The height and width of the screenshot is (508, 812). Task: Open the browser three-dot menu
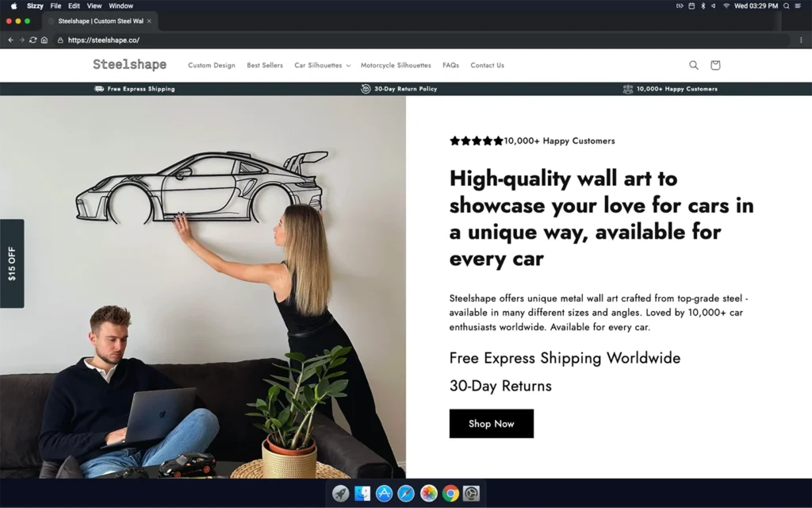click(x=800, y=40)
